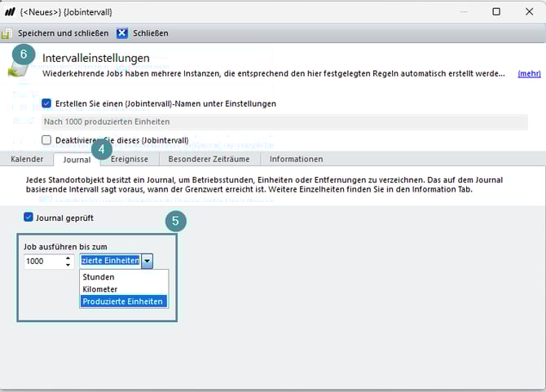Choose Kilometer in the dropdown list
546x392 pixels.
point(100,289)
